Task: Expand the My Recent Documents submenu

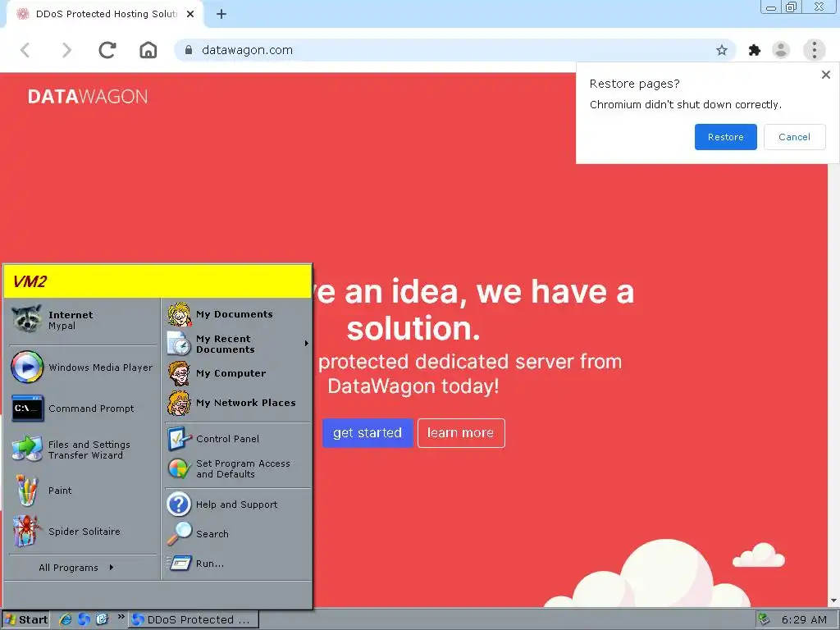Action: (x=238, y=344)
